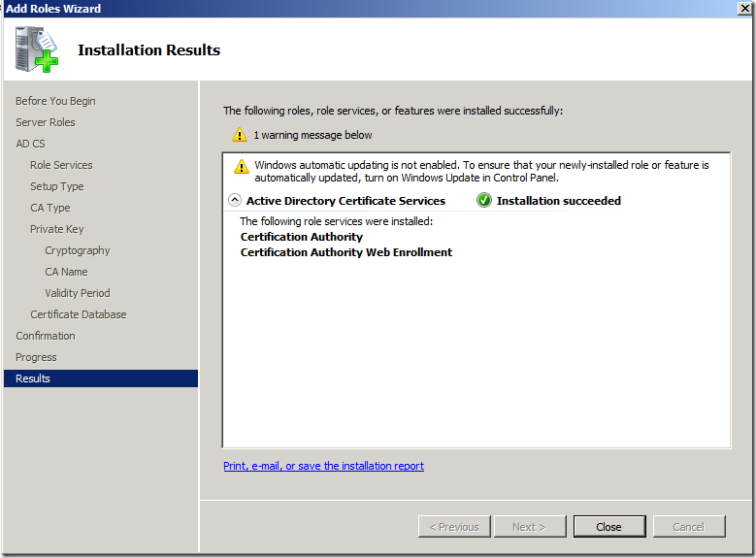
Task: Select Before You Begin step in sidebar
Action: point(55,101)
